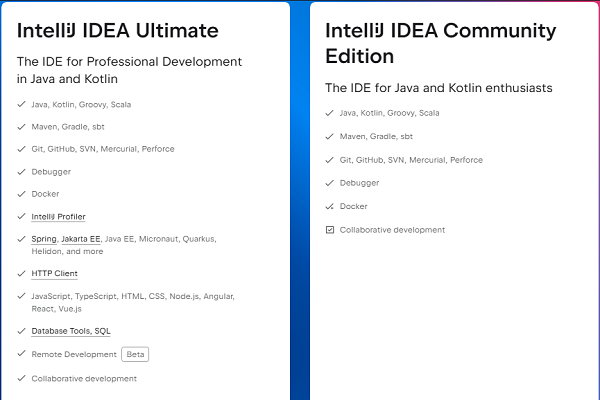This screenshot has width=600, height=400.
Task: Click the checkmark beside Remote Development
Action: pos(21,353)
